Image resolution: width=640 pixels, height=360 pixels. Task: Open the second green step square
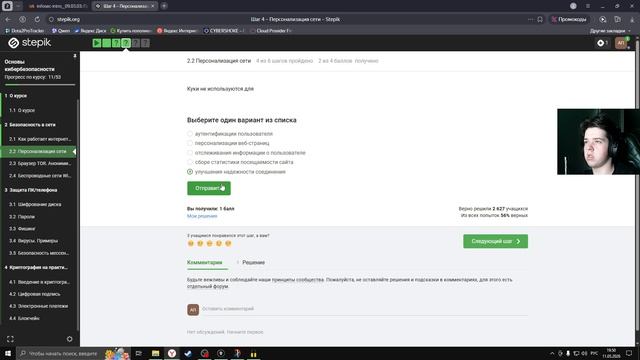pos(107,43)
